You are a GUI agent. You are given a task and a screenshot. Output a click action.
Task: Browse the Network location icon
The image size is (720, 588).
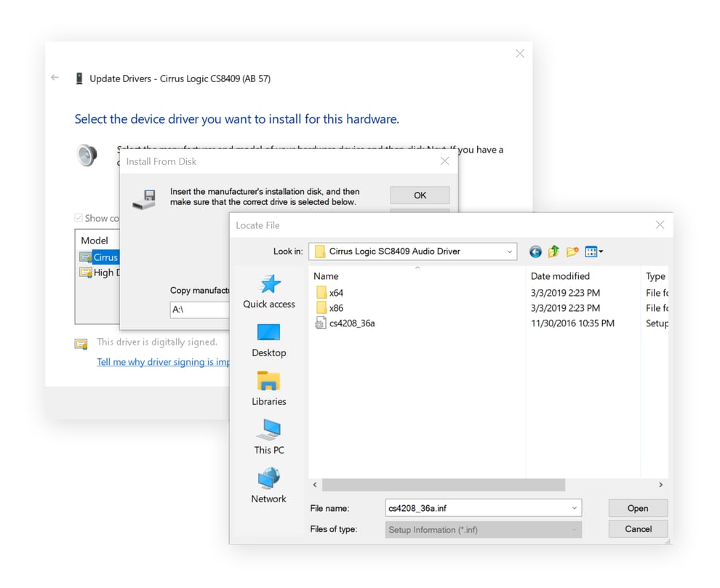coord(269,482)
